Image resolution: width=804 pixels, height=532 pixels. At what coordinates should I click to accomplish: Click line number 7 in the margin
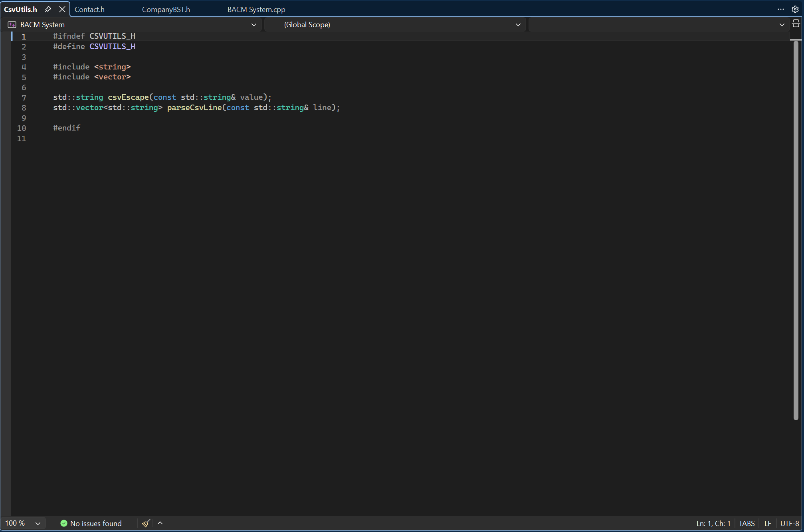click(24, 98)
